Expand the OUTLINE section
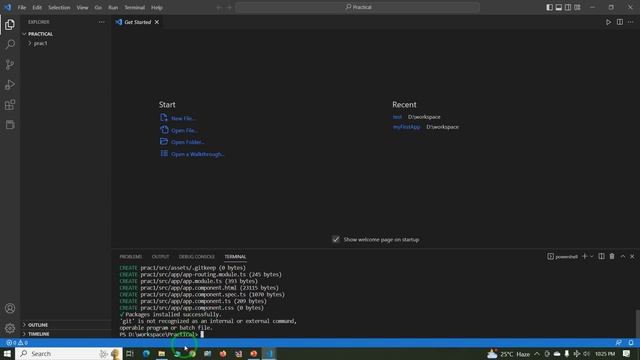The width and height of the screenshot is (640, 360). pyautogui.click(x=65, y=325)
